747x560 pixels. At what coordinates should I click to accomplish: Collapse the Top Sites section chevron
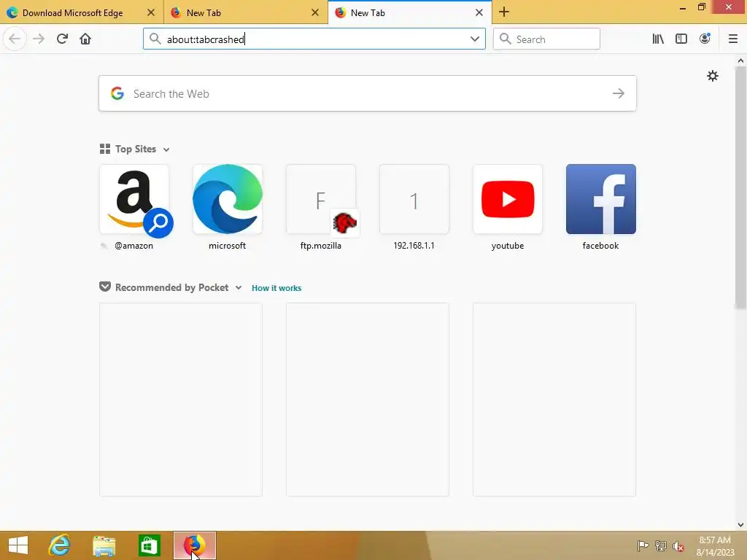(x=166, y=149)
